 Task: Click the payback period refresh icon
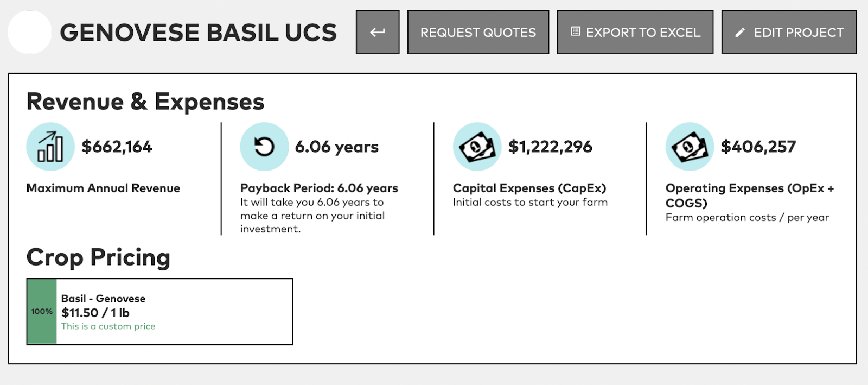264,147
